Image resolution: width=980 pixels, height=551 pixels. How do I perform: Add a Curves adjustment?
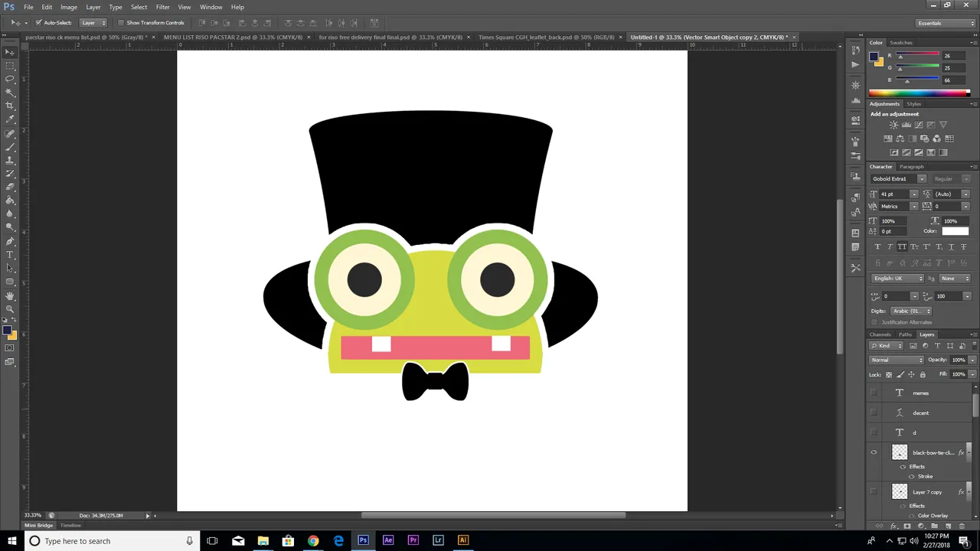[918, 125]
